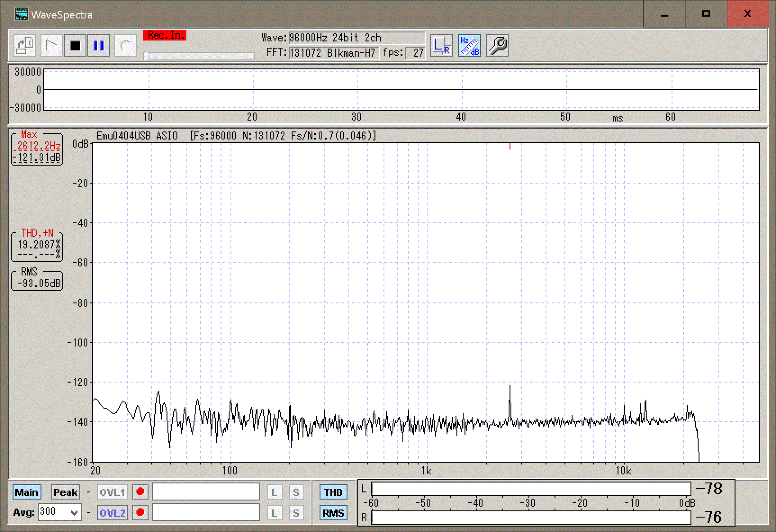Click the OVL2 name input field

pos(206,513)
